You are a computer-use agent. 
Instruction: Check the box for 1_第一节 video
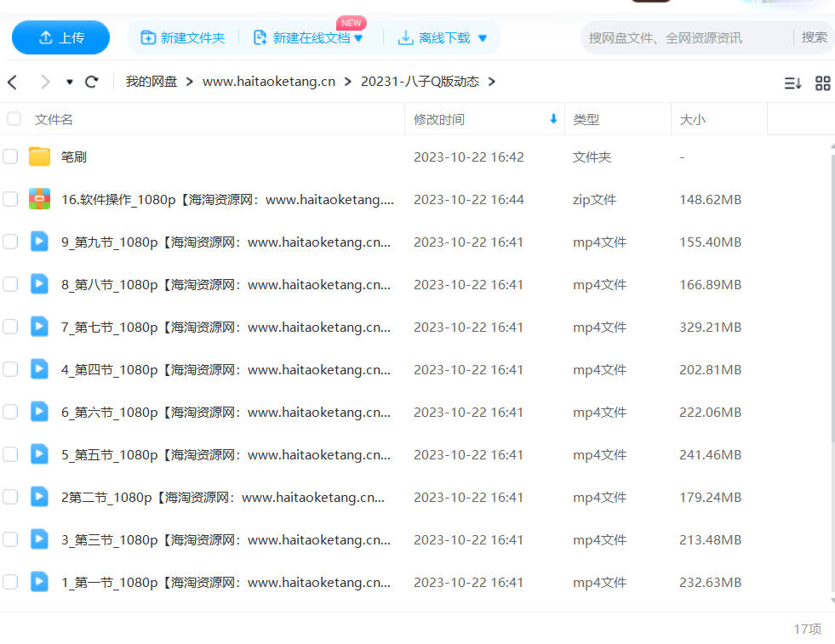click(10, 582)
